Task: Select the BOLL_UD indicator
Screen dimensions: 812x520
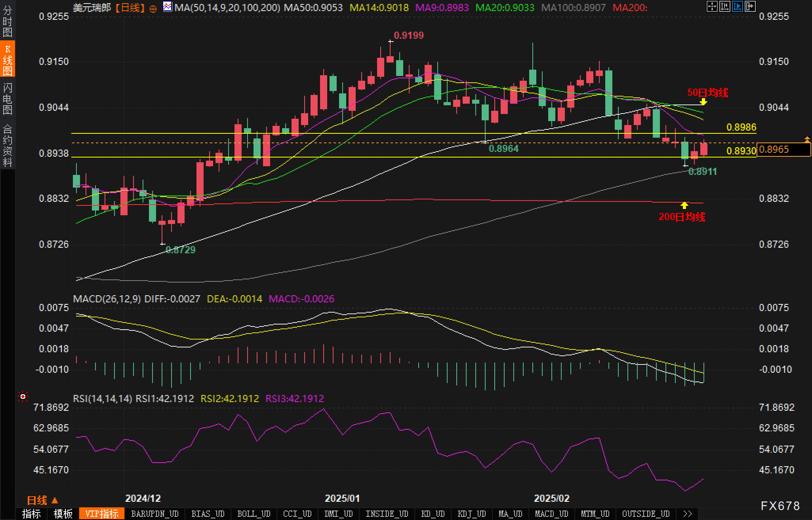Action: pyautogui.click(x=254, y=514)
